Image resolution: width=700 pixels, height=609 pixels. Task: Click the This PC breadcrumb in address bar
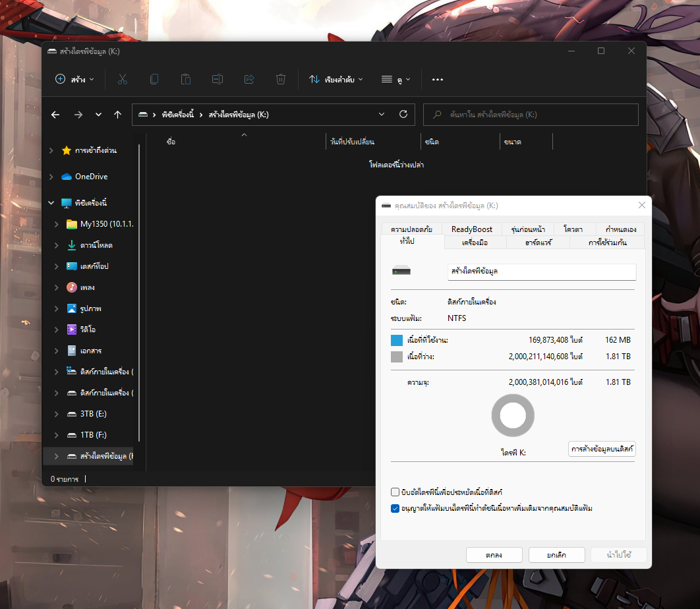178,115
